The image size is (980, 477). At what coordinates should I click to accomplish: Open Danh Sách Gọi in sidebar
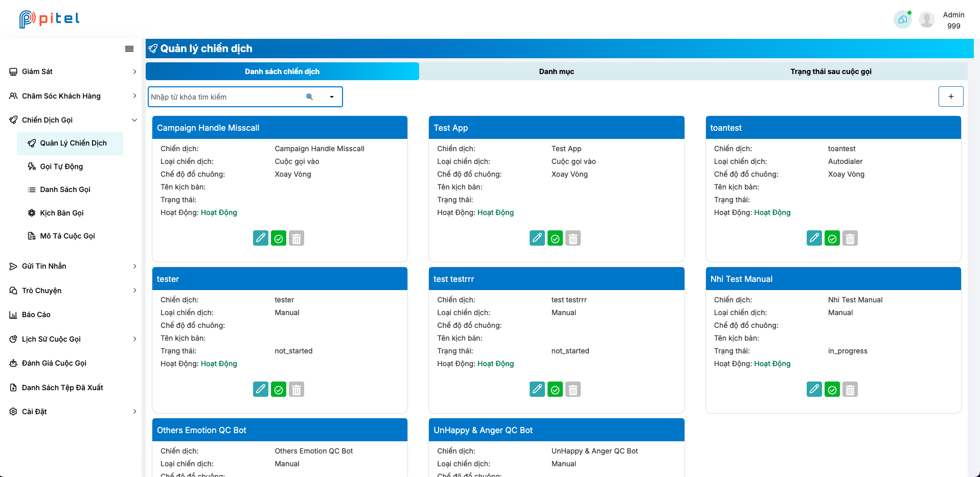70,189
